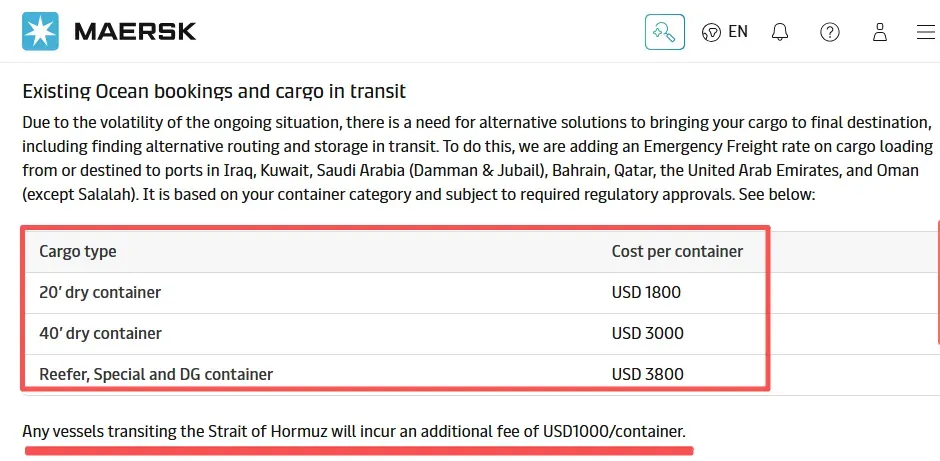Screen dimensions: 940x461
Task: Select the 20' dry container row
Action: 394,293
